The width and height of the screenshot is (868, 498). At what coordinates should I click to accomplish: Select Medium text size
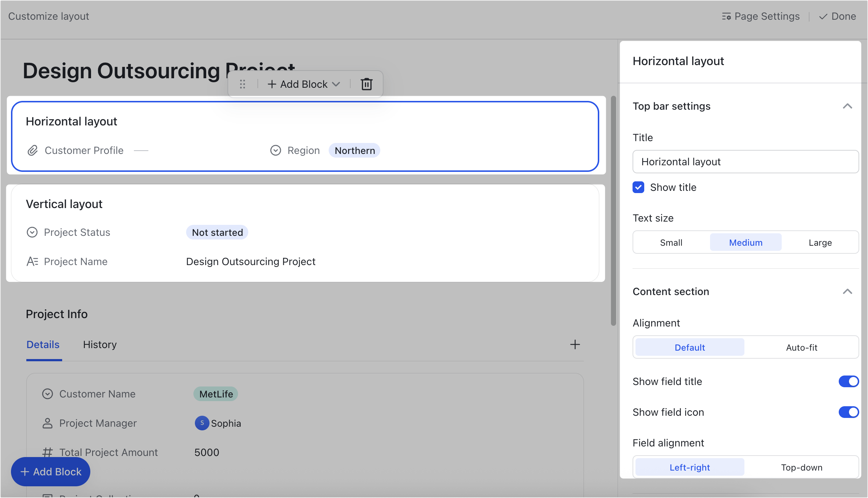(746, 242)
